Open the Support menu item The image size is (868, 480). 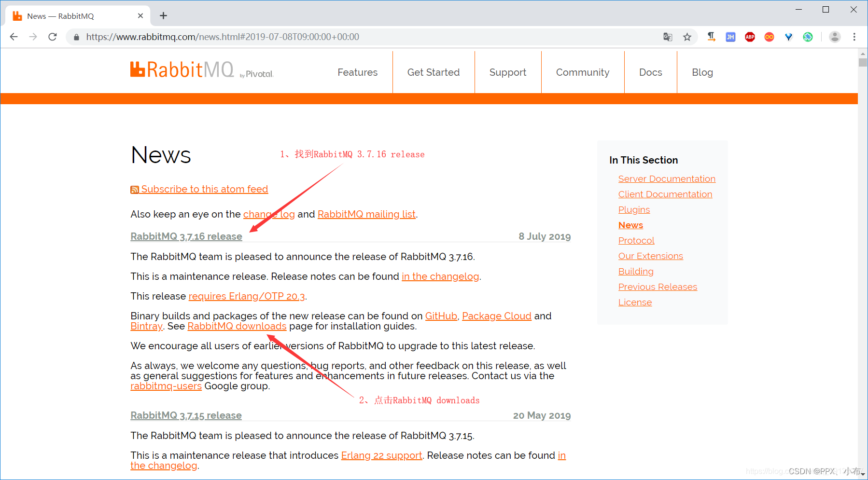tap(508, 72)
